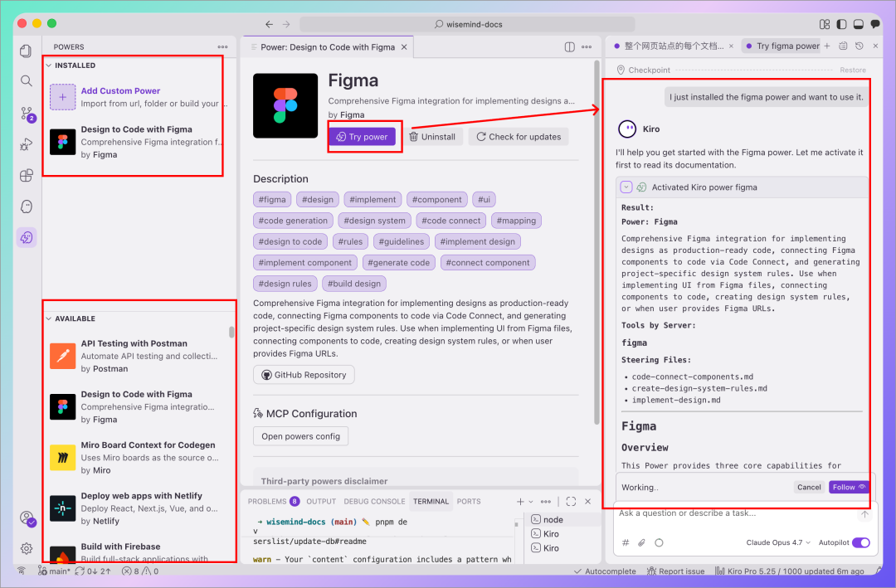The width and height of the screenshot is (896, 588).
Task: Collapse the INSTALLED section
Action: (49, 66)
